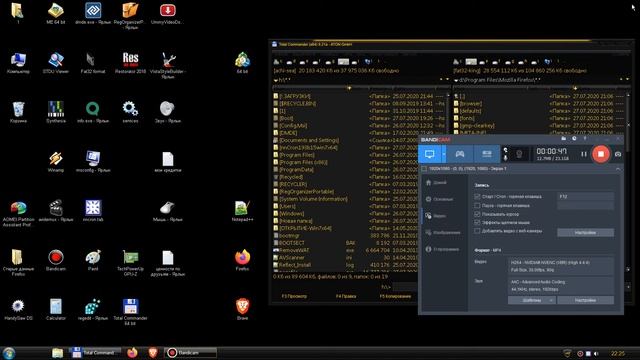Click the system tray clock
This screenshot has height=360, width=640.
coord(618,353)
